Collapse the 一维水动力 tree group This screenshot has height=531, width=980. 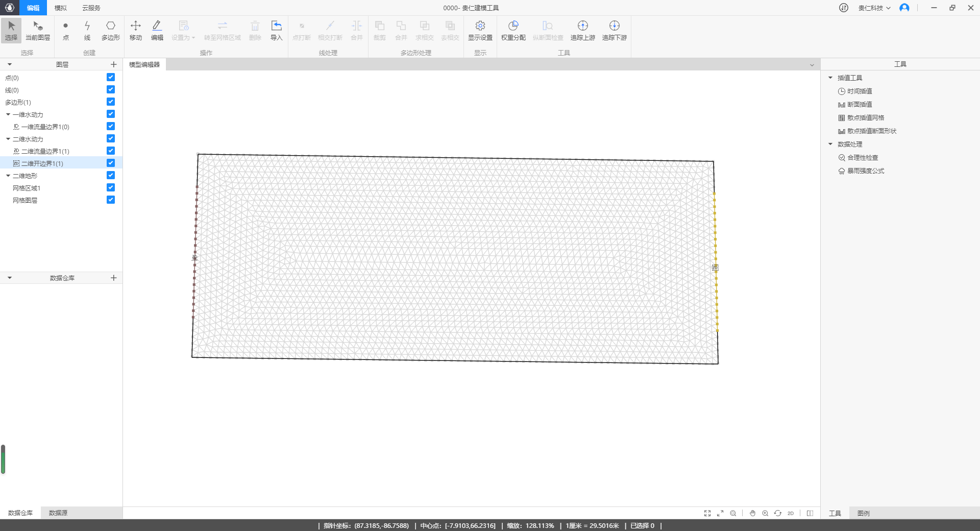(8, 115)
